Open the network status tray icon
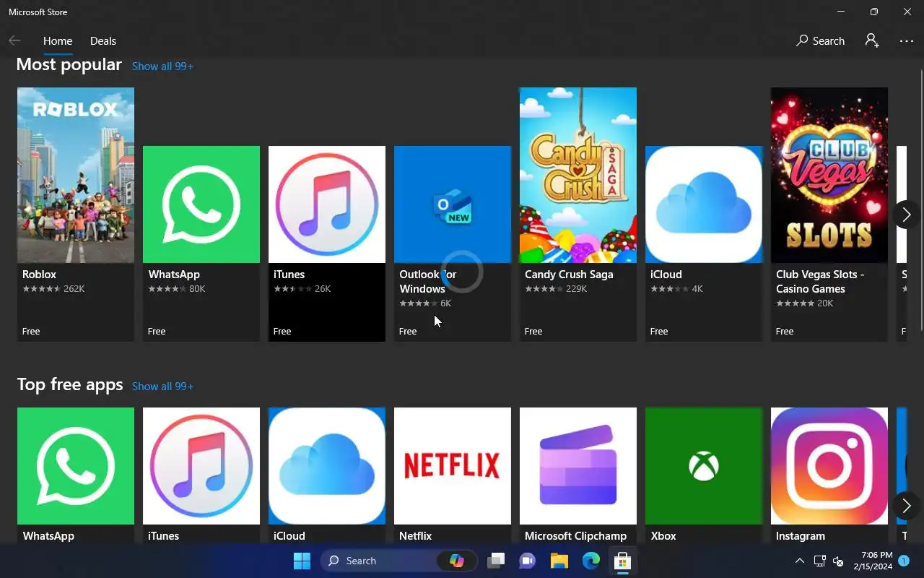 819,561
